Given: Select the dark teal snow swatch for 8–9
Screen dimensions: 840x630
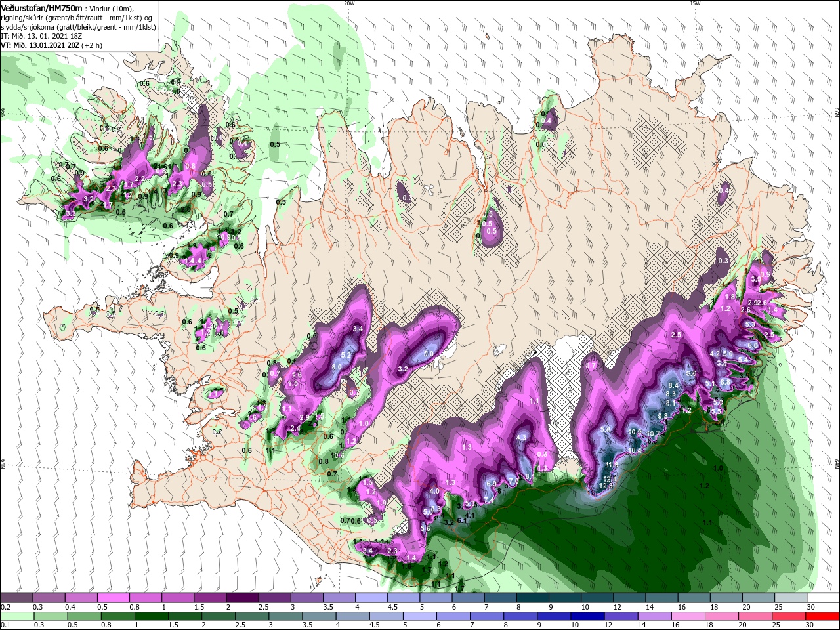Looking at the screenshot, I should pyautogui.click(x=532, y=598).
